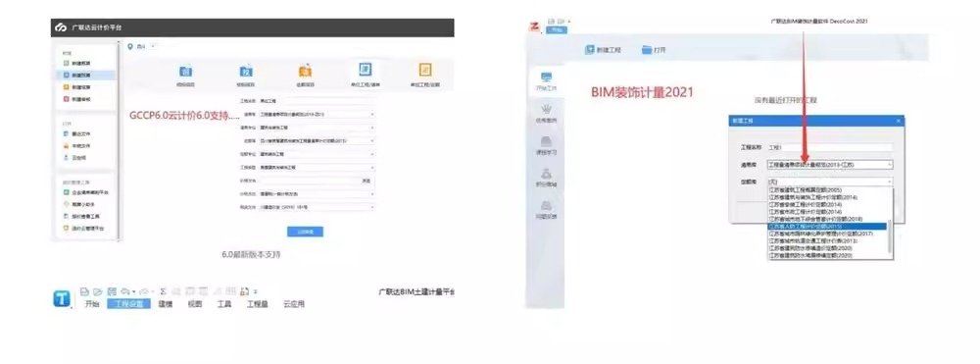Click the save icon in quick toolbar
Viewport: 980px width, 364px height.
(112, 291)
